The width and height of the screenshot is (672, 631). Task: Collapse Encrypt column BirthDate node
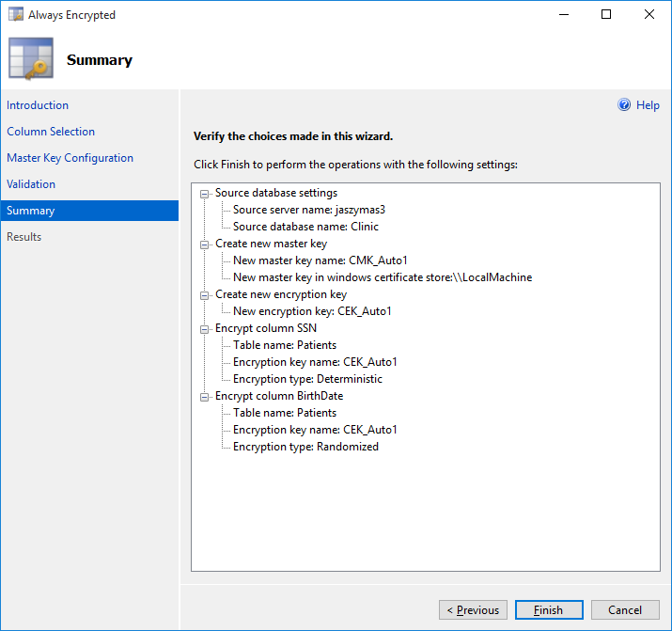coord(205,397)
